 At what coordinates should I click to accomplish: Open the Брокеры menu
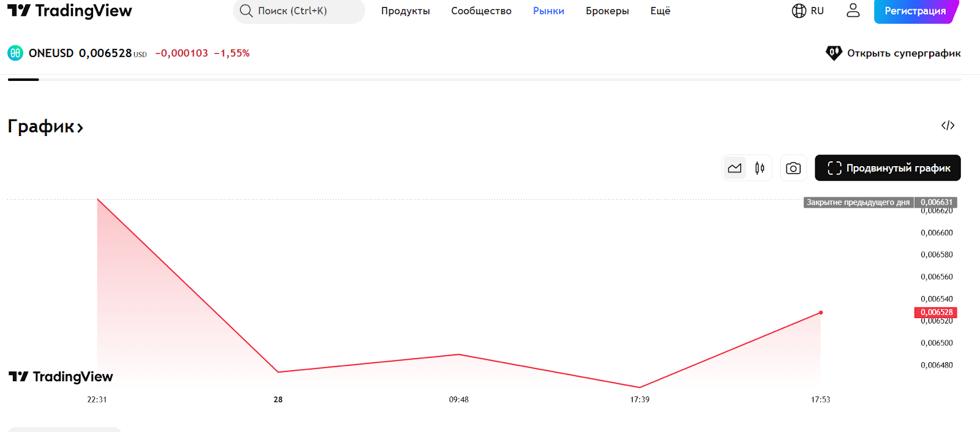[607, 11]
